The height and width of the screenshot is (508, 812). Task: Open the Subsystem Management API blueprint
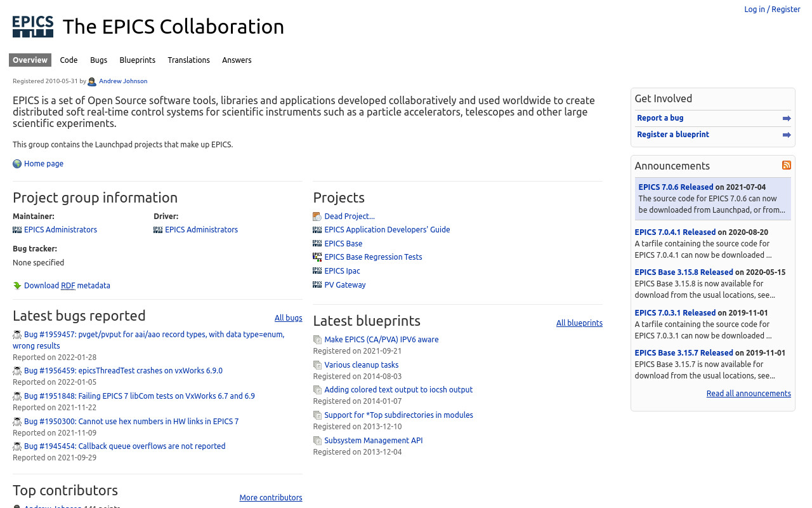pos(374,441)
